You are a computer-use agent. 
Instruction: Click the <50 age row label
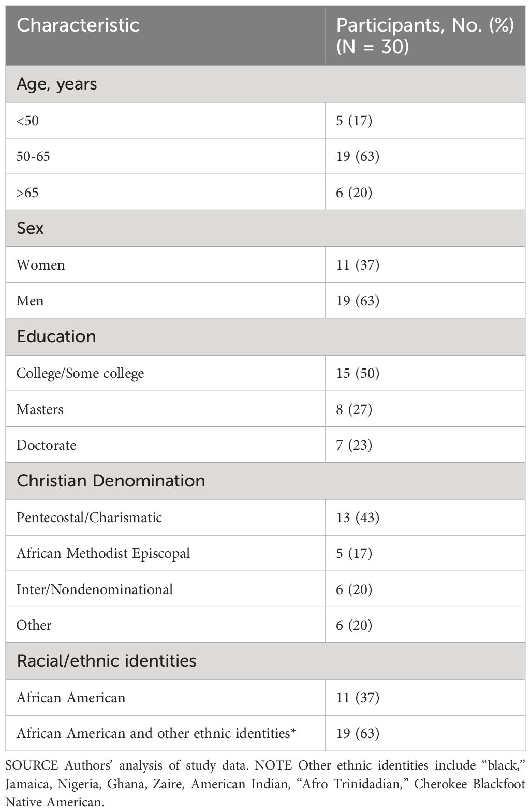point(27,121)
